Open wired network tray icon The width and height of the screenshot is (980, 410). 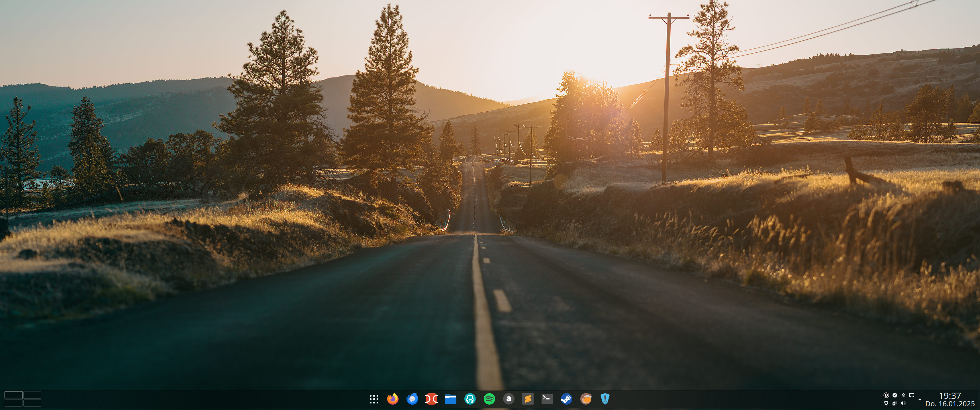pyautogui.click(x=912, y=395)
